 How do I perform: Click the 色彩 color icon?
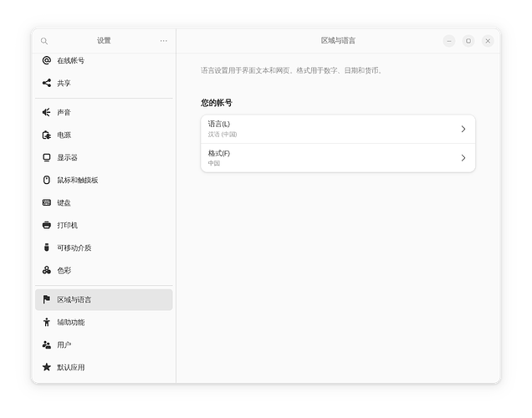coord(47,270)
